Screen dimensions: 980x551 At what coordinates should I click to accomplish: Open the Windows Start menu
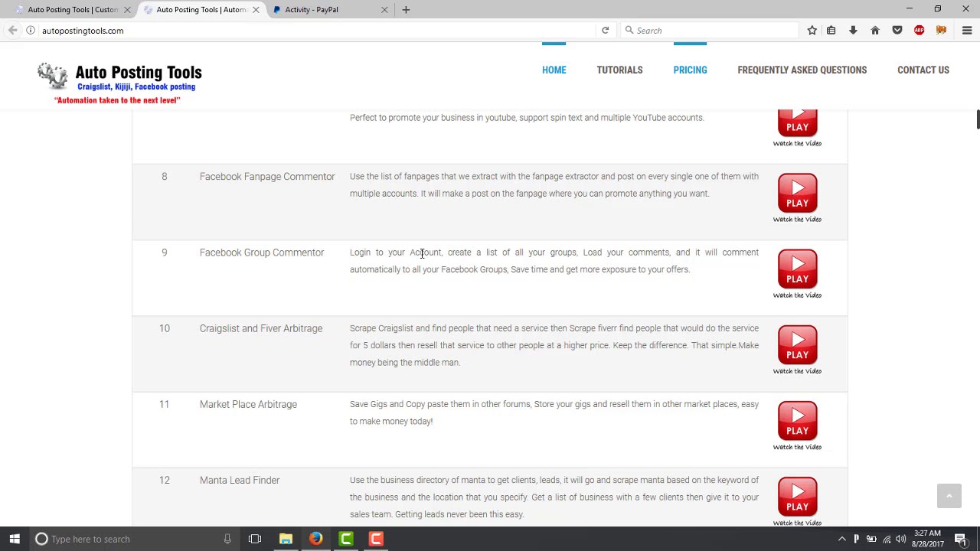click(x=15, y=539)
